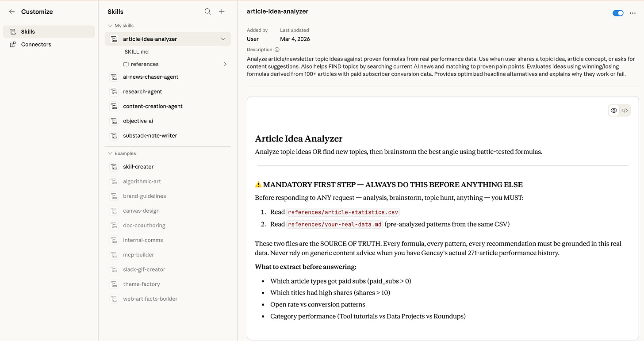This screenshot has width=644, height=341.
Task: Disable the article-idea-analyzer skill toggle
Action: (x=618, y=13)
